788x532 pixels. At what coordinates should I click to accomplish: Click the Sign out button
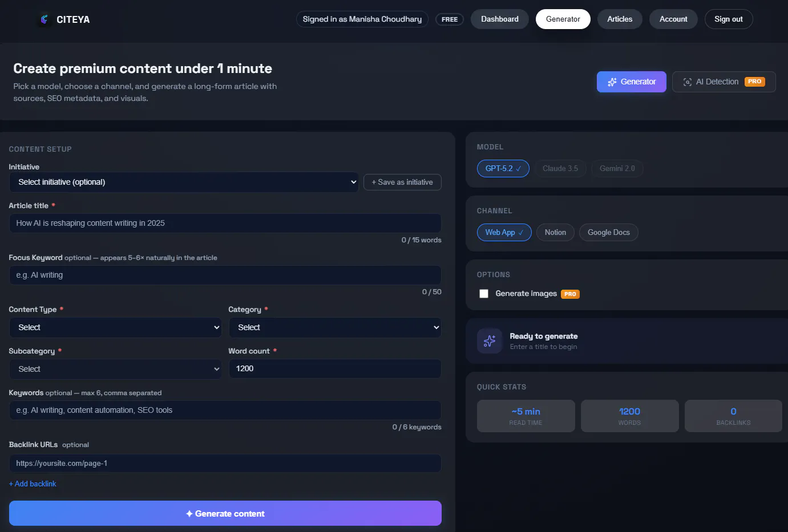(x=729, y=19)
